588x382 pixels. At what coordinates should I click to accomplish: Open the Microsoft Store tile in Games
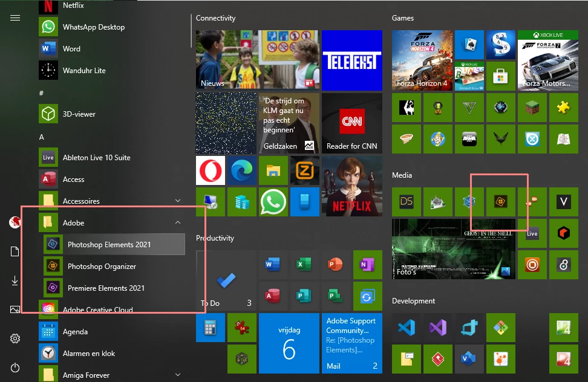coord(501,76)
